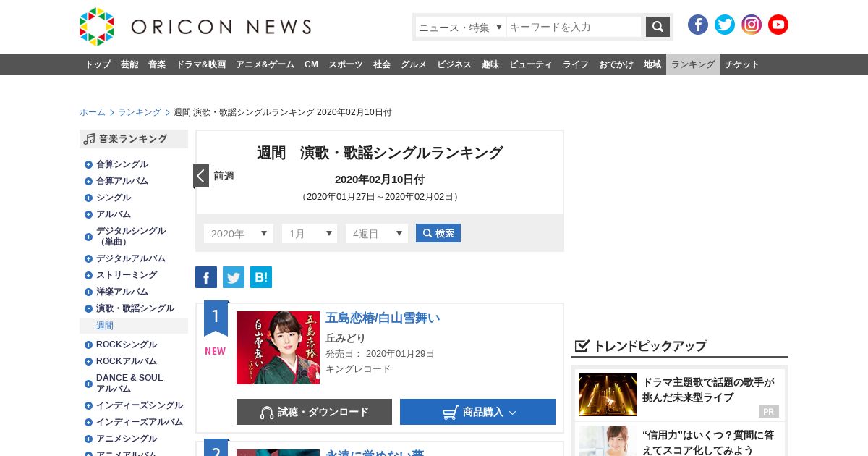Open デジタルアルバム ranking link
The height and width of the screenshot is (456, 868).
131,258
